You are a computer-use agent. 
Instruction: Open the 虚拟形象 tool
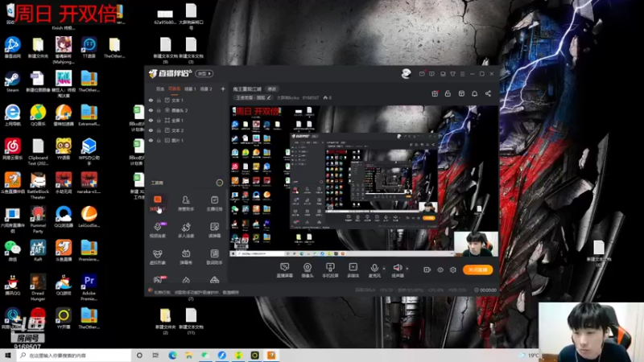[157, 257]
